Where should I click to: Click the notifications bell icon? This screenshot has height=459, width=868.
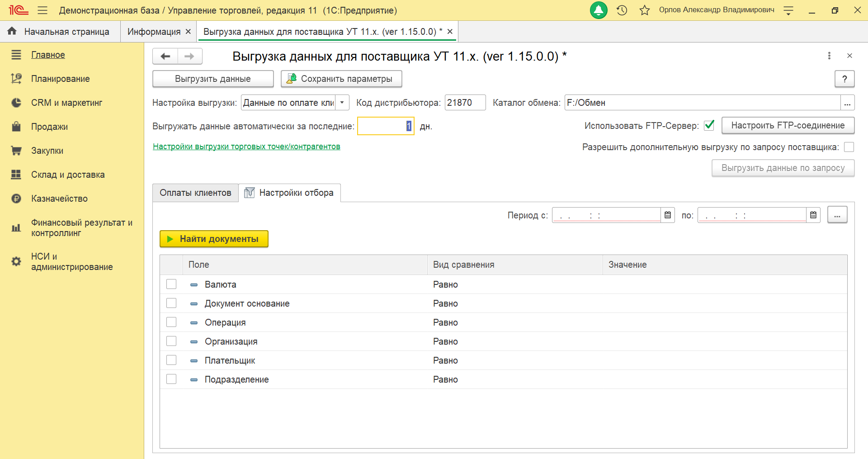(x=599, y=10)
